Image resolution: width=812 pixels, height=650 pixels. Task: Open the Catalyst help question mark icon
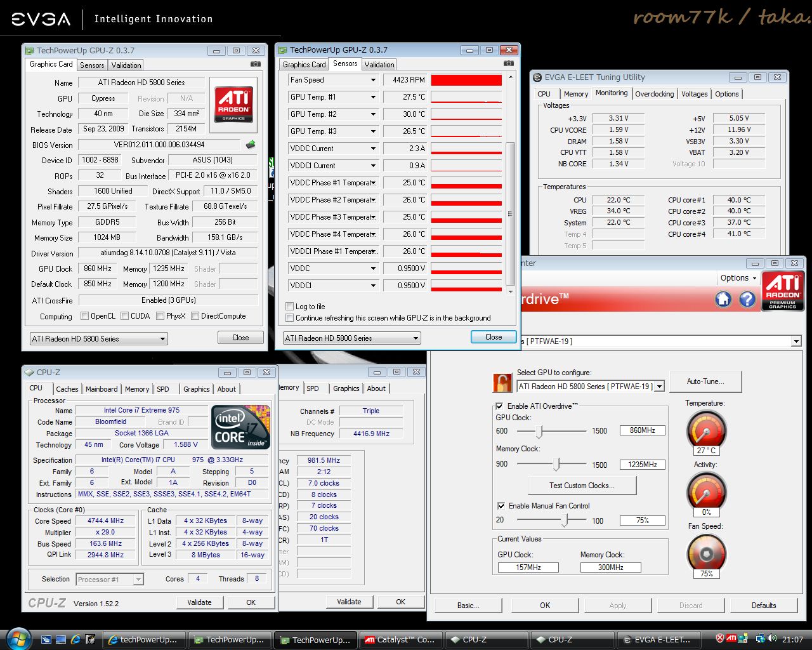[x=747, y=299]
